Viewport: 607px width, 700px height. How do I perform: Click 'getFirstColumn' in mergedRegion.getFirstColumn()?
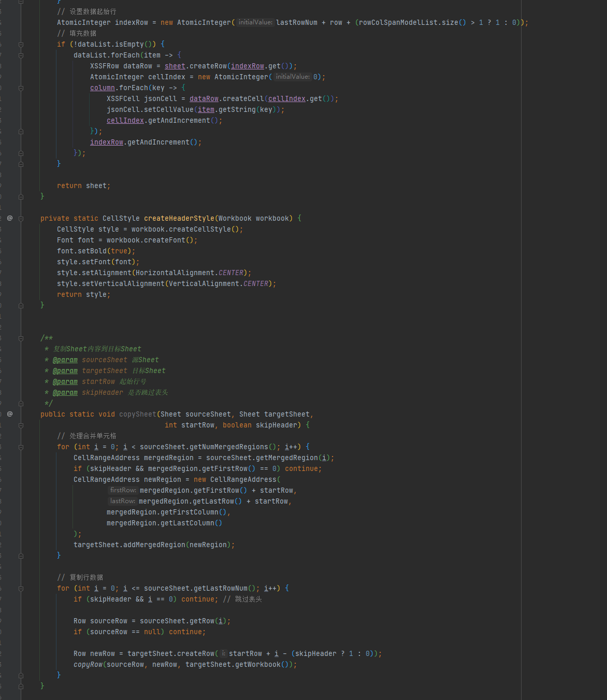[x=190, y=512]
